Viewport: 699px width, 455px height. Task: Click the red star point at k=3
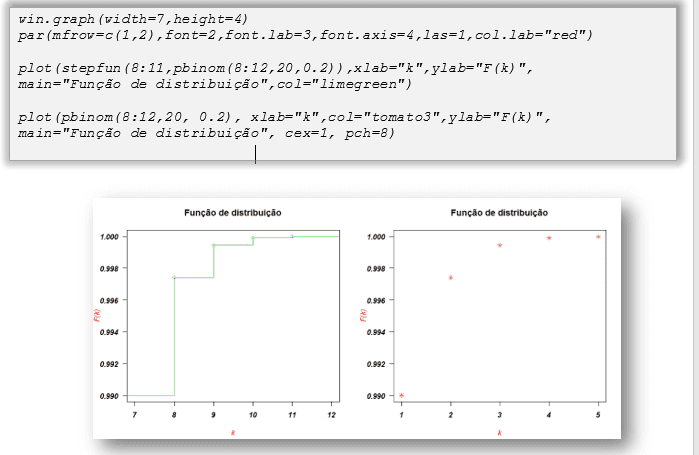pos(500,245)
